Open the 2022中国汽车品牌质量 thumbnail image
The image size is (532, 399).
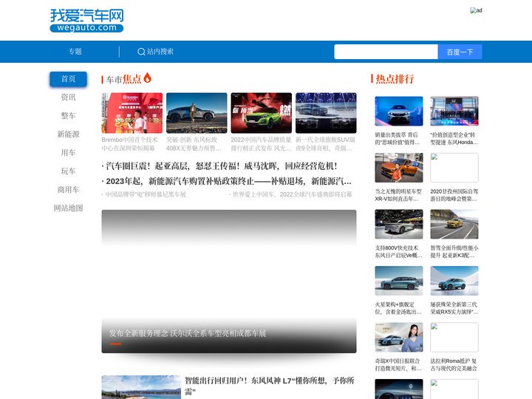click(x=262, y=113)
